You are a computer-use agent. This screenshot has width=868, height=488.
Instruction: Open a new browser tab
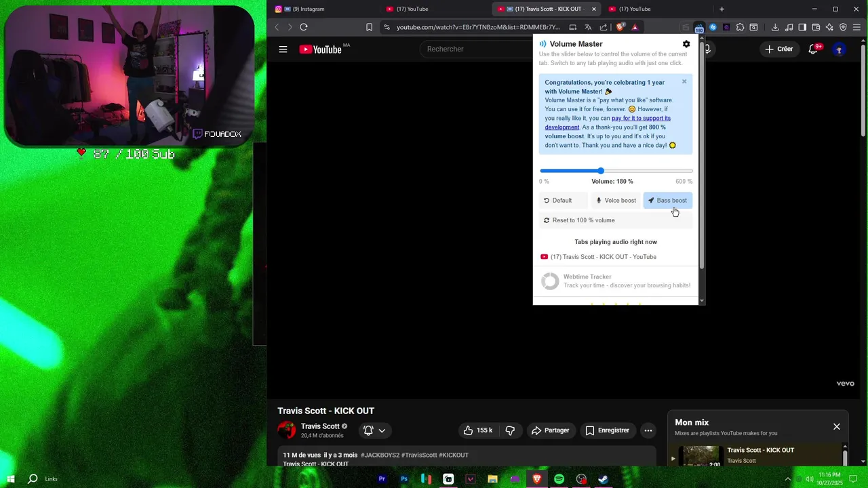(x=722, y=9)
